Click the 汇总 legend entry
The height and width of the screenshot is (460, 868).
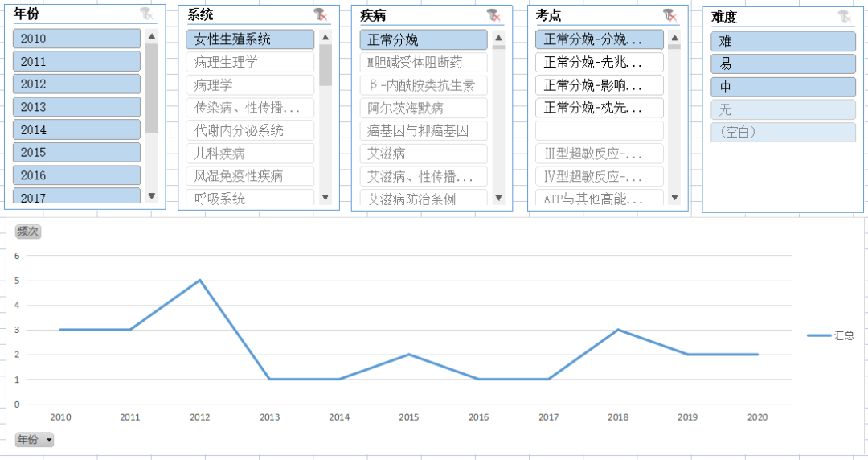tap(832, 335)
